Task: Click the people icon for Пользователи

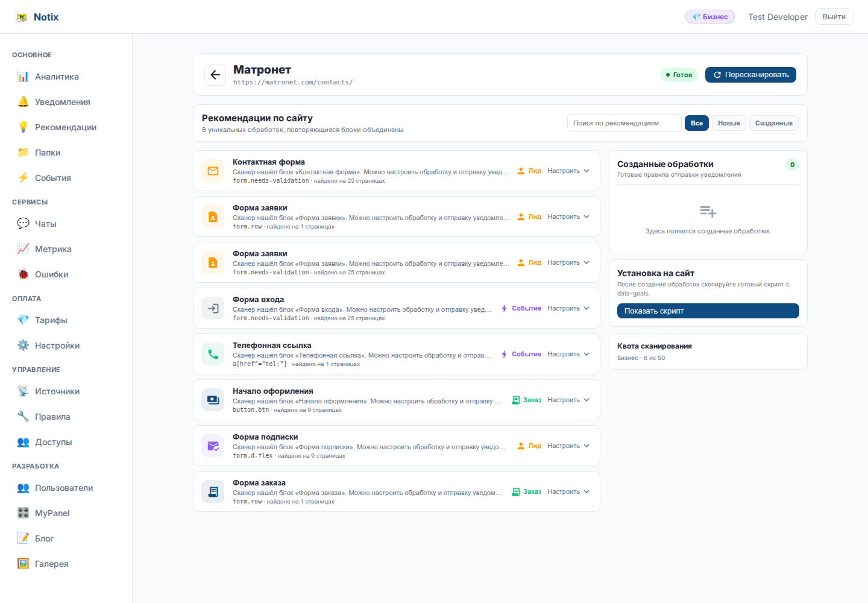Action: click(23, 488)
